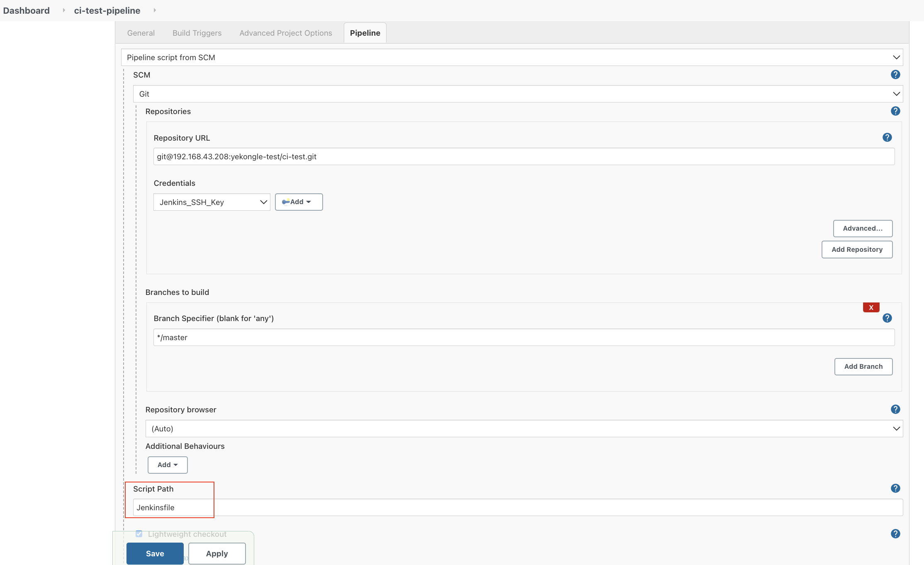Open help for Repository URL field
The image size is (924, 565).
click(887, 138)
